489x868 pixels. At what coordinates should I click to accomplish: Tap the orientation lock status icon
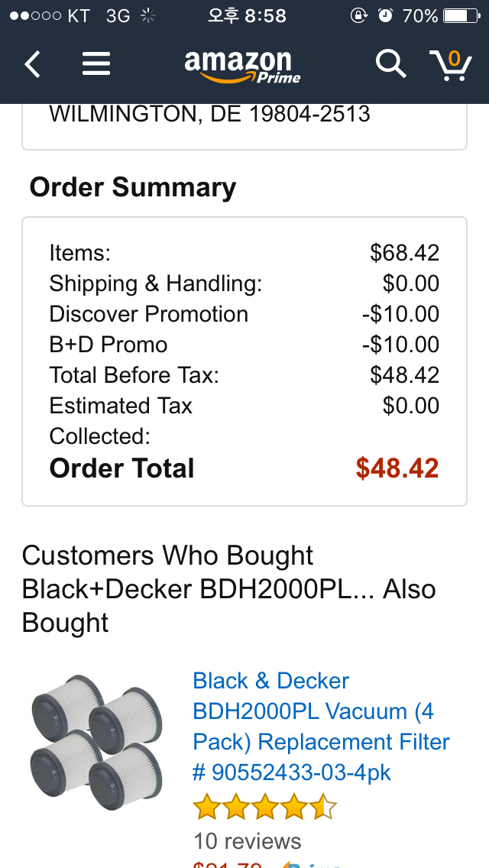(358, 16)
